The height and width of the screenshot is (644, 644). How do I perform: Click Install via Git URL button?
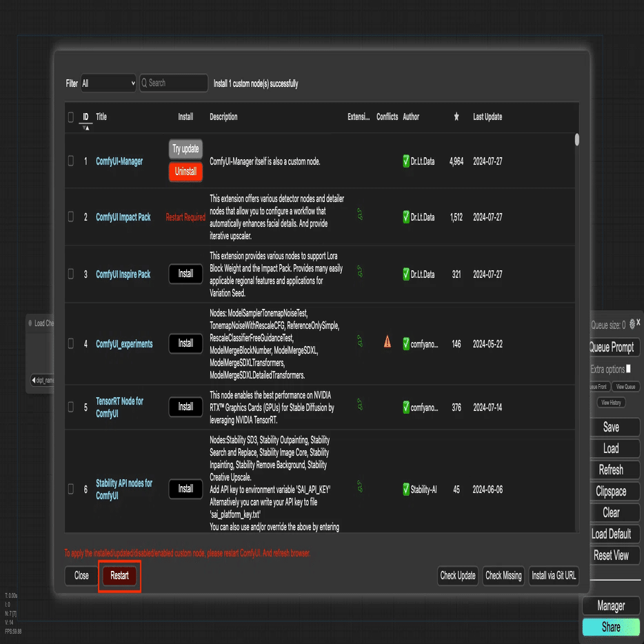pyautogui.click(x=554, y=576)
